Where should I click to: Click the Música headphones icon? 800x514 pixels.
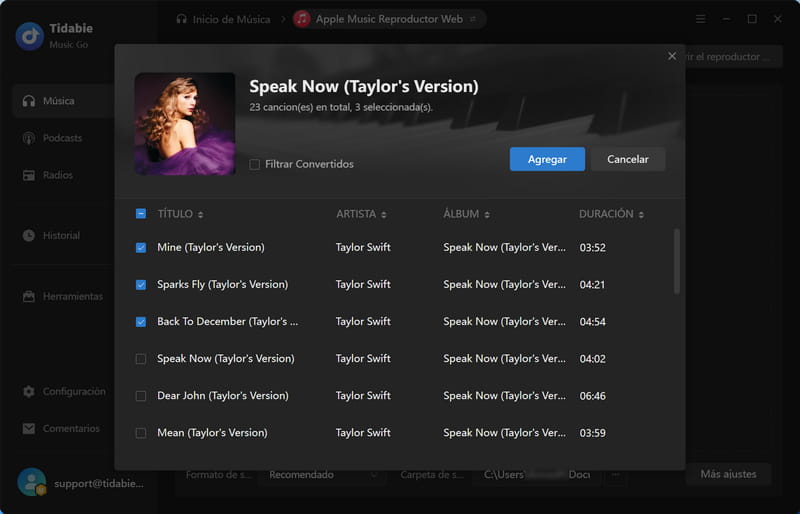coord(29,101)
